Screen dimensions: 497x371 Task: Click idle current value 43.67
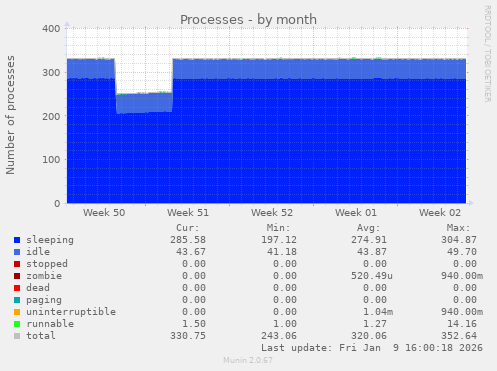pyautogui.click(x=191, y=252)
